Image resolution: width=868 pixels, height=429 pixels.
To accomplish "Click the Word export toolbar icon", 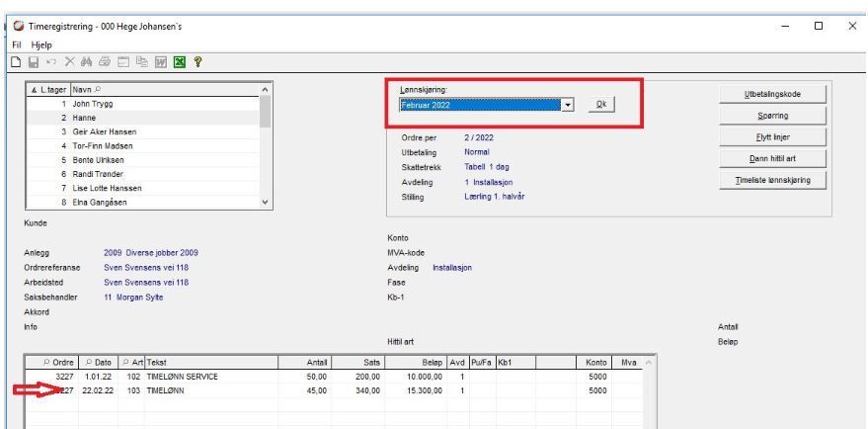I will [x=161, y=62].
